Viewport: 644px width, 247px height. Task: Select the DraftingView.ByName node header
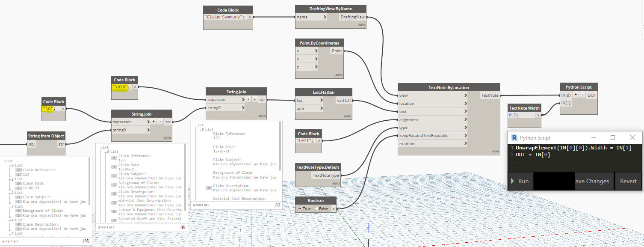pos(331,9)
